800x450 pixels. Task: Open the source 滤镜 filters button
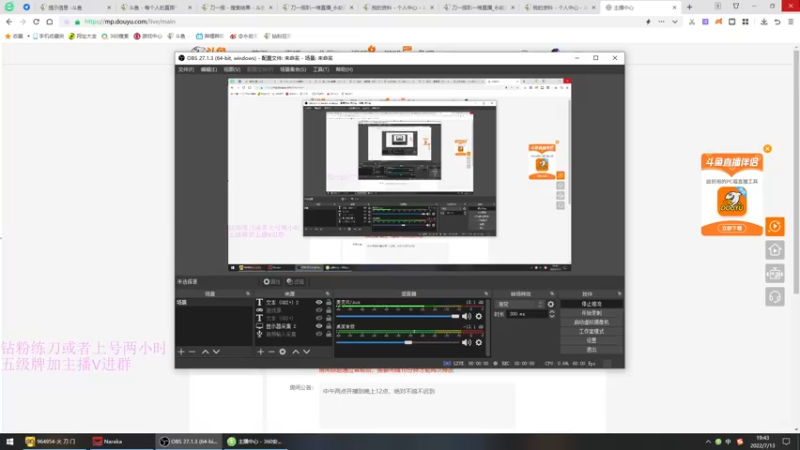(295, 282)
